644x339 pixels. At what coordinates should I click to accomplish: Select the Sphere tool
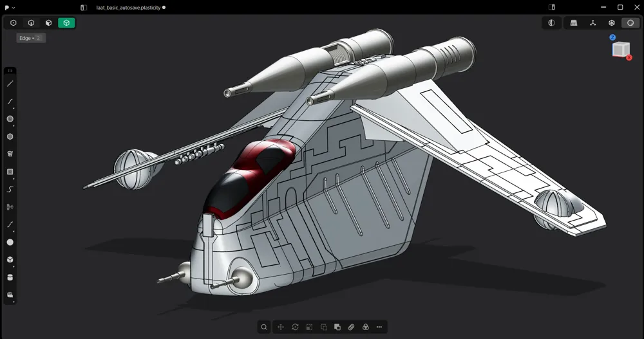[x=10, y=242]
